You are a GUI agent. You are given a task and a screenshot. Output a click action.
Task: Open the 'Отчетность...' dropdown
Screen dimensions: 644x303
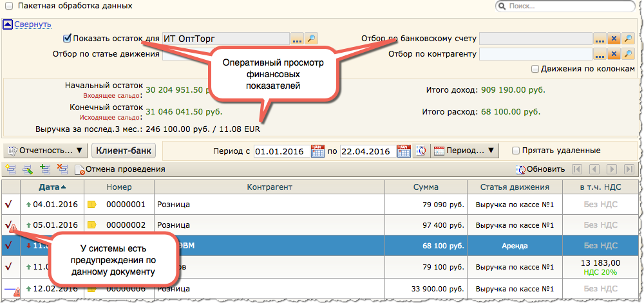tap(45, 151)
